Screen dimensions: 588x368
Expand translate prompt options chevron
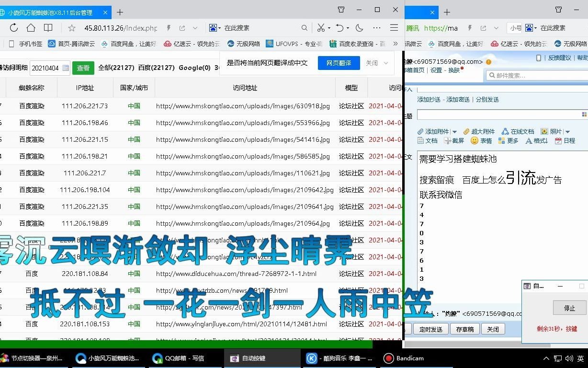pos(386,63)
